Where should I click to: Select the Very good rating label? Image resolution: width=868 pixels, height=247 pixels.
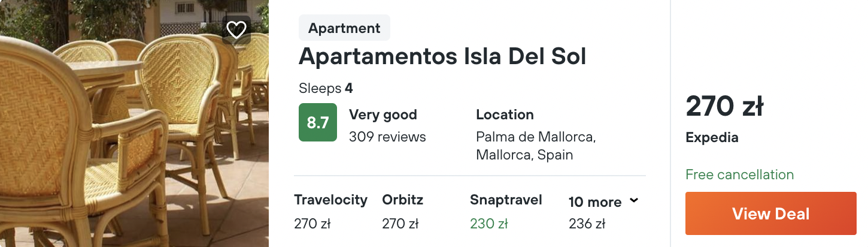383,115
